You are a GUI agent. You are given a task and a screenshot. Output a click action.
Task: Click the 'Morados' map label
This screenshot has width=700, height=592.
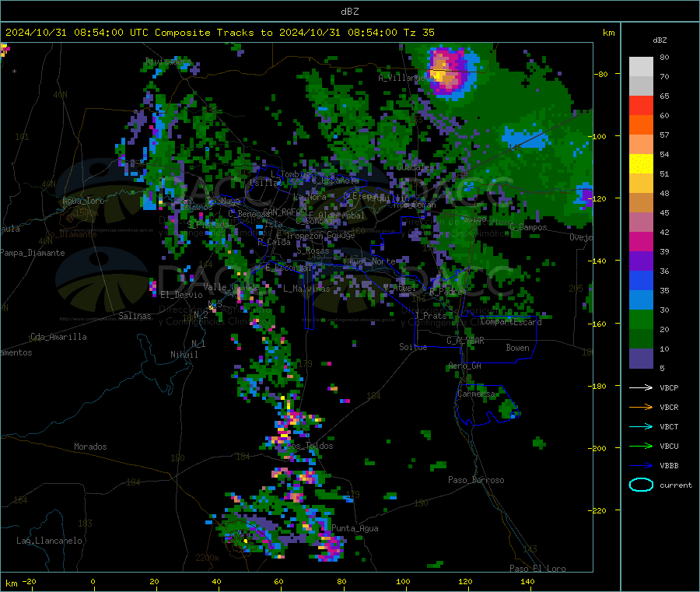click(x=90, y=447)
